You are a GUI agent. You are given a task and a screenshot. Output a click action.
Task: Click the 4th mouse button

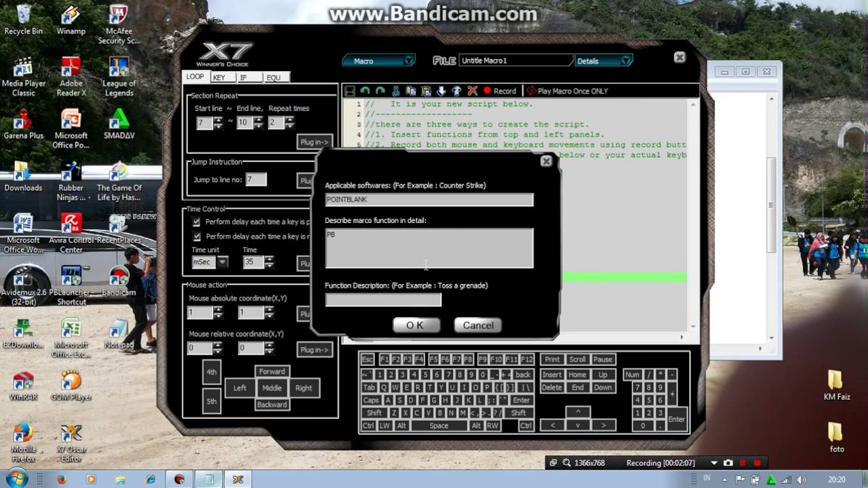[212, 372]
